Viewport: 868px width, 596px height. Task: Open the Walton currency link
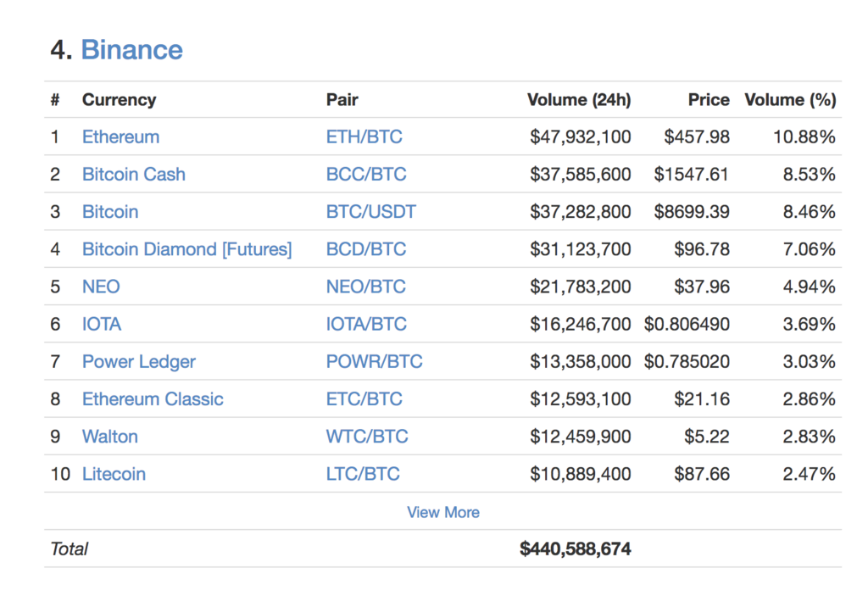[110, 437]
